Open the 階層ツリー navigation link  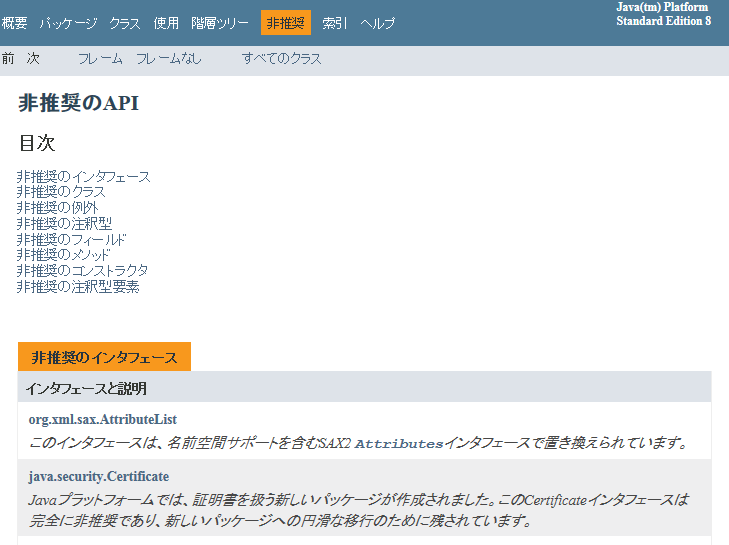(220, 23)
